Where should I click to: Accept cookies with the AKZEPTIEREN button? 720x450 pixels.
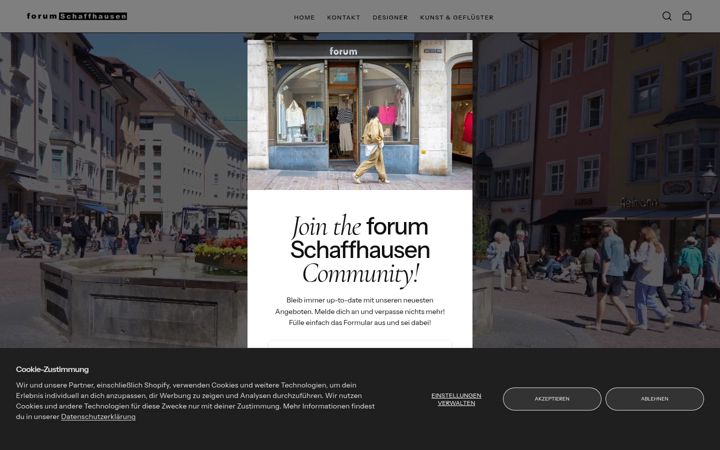point(552,399)
